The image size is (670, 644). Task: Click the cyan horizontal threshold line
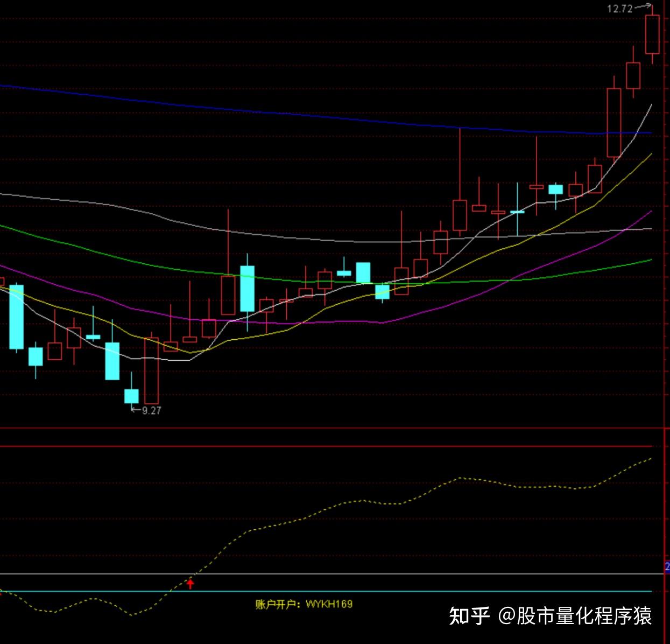326,591
